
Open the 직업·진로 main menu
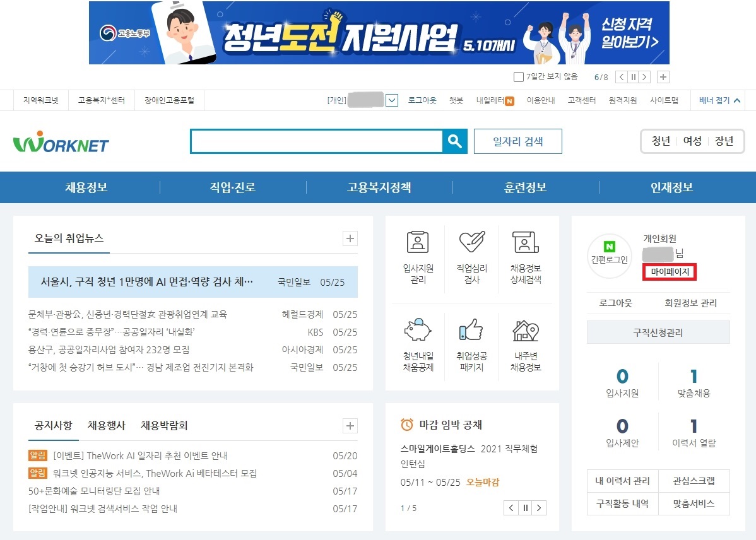pyautogui.click(x=232, y=187)
